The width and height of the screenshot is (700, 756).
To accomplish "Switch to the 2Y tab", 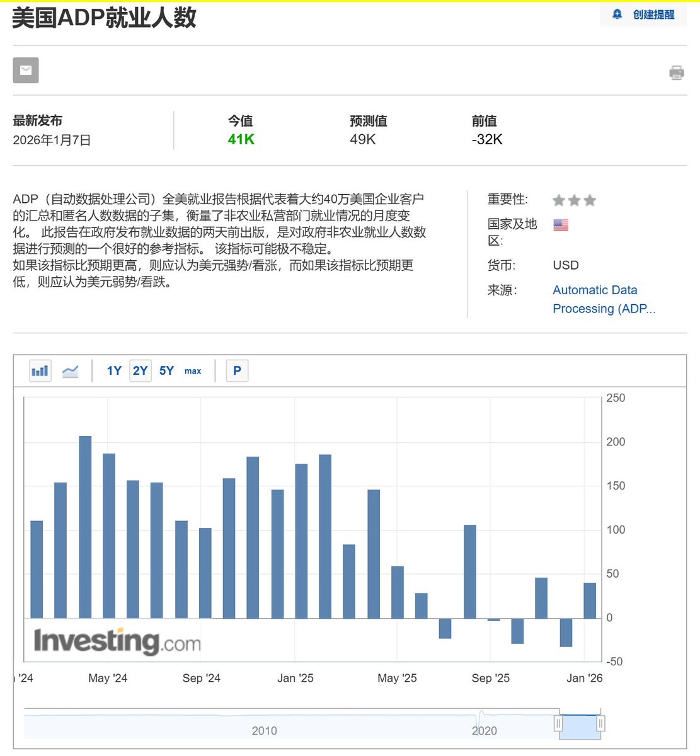I will 140,371.
